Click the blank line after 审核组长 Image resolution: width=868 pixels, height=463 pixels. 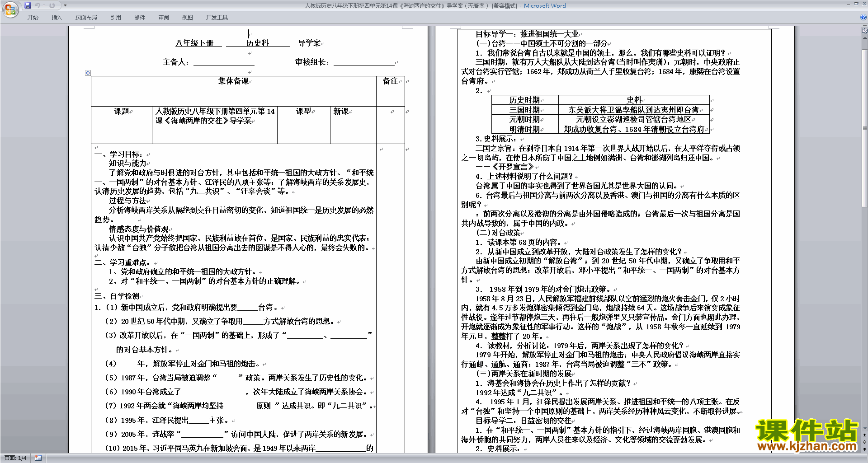364,62
